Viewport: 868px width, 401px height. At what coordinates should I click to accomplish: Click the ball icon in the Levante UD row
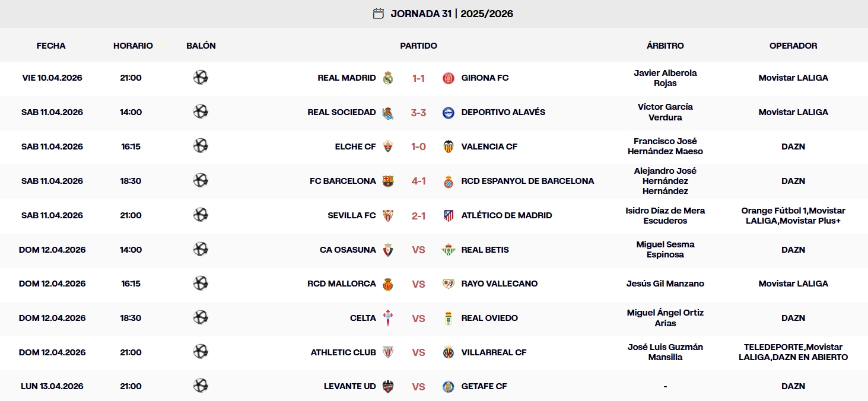click(201, 386)
